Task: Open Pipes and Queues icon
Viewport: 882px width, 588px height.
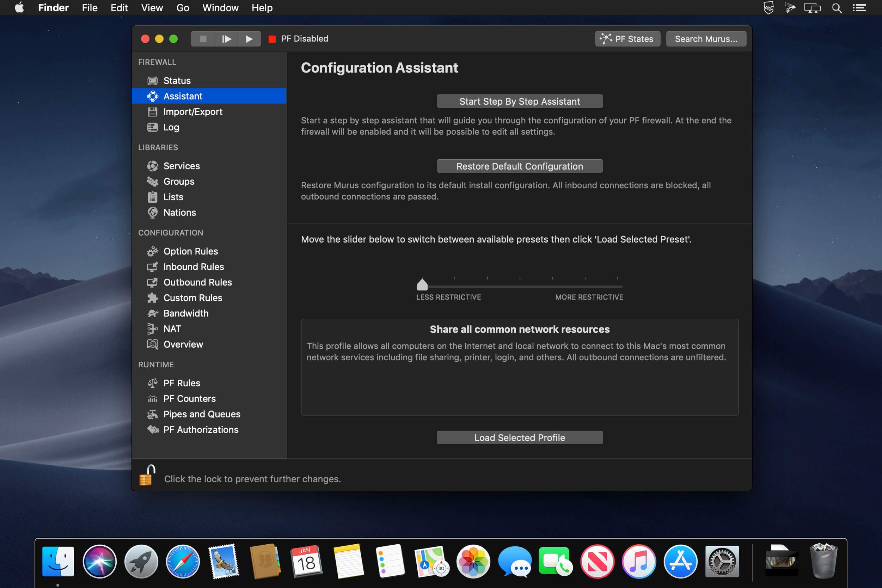Action: click(x=152, y=414)
